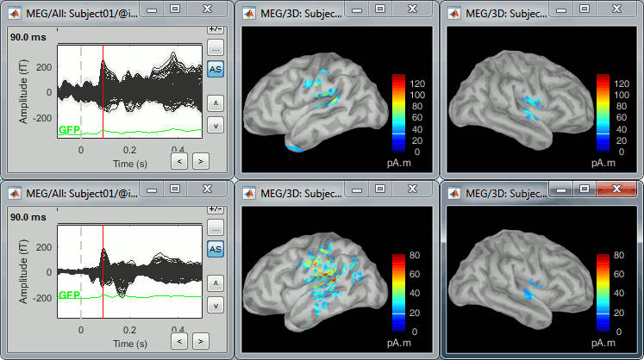644x360 pixels.
Task: Toggle AS autoscale in bottom time series window
Action: [215, 249]
